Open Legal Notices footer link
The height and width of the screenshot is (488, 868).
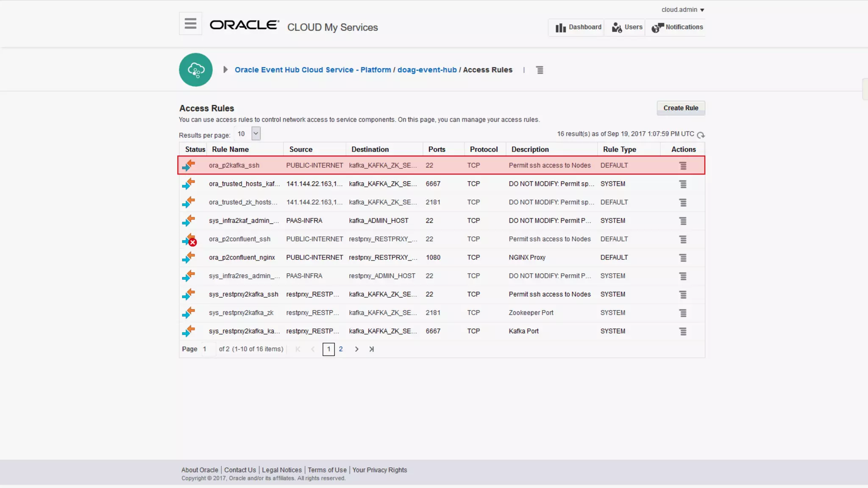tap(282, 470)
